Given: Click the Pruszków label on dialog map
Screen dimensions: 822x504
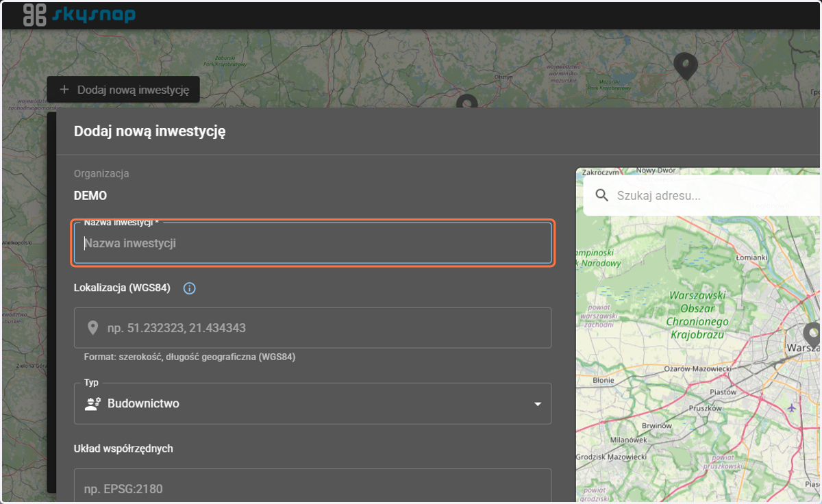Looking at the screenshot, I should [706, 408].
